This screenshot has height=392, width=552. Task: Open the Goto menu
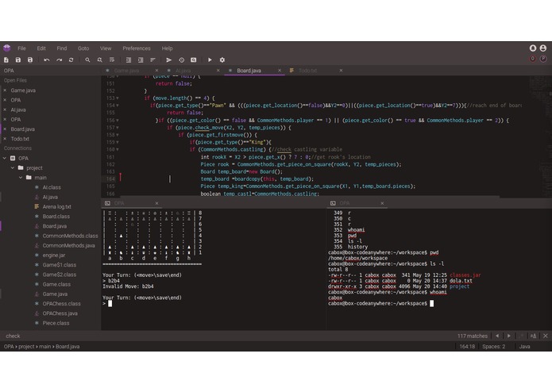pos(83,48)
